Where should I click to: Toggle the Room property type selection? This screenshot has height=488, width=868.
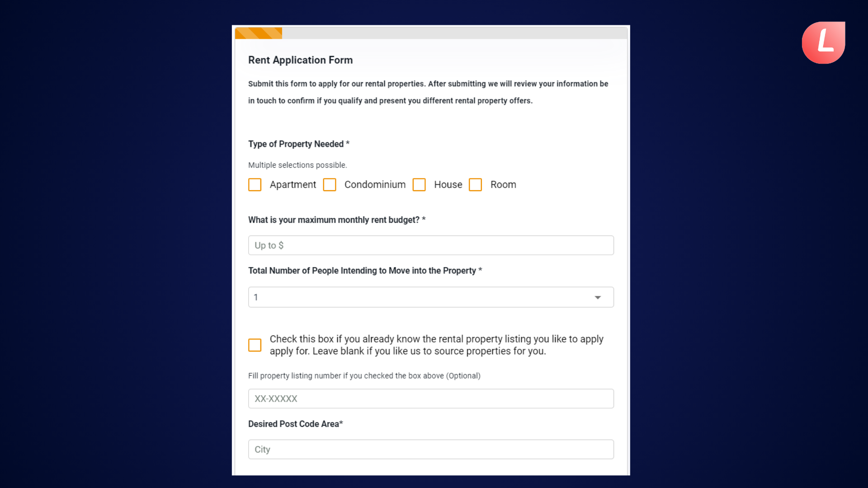(476, 184)
